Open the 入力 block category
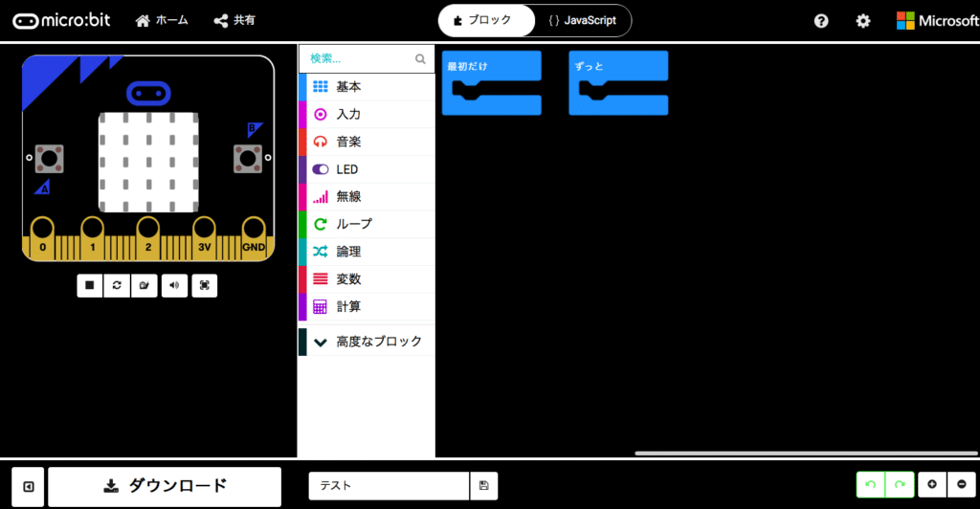The width and height of the screenshot is (980, 509). (367, 114)
